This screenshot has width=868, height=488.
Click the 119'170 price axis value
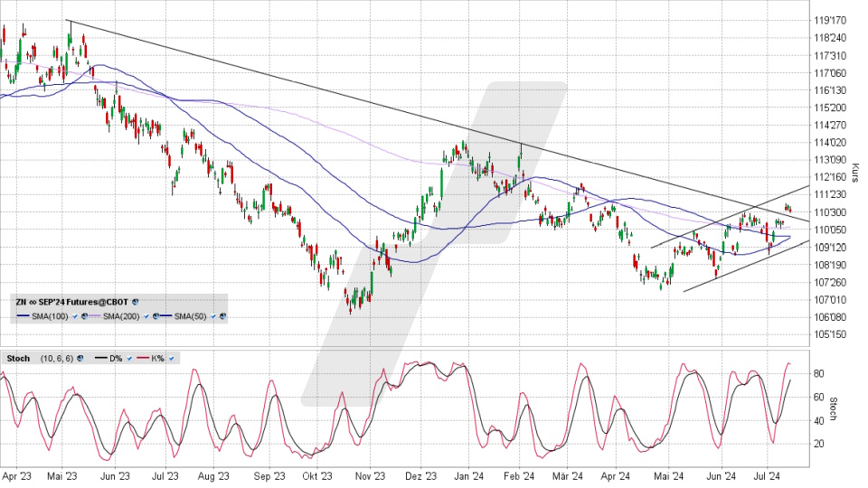(x=830, y=21)
